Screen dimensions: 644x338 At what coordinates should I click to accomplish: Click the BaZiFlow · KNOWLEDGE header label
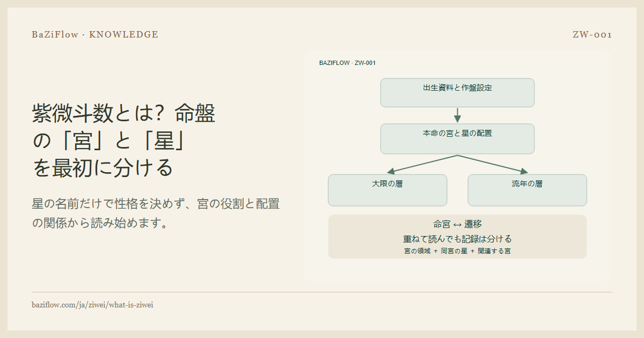point(95,35)
